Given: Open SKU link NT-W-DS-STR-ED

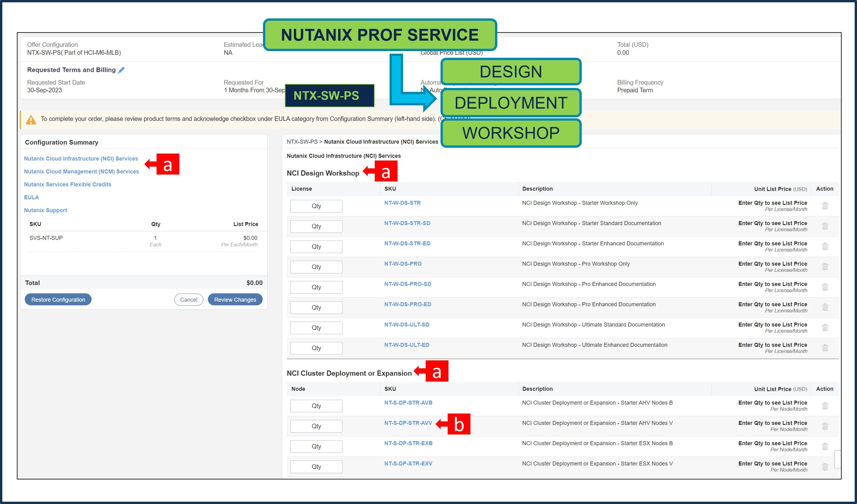Looking at the screenshot, I should point(407,244).
